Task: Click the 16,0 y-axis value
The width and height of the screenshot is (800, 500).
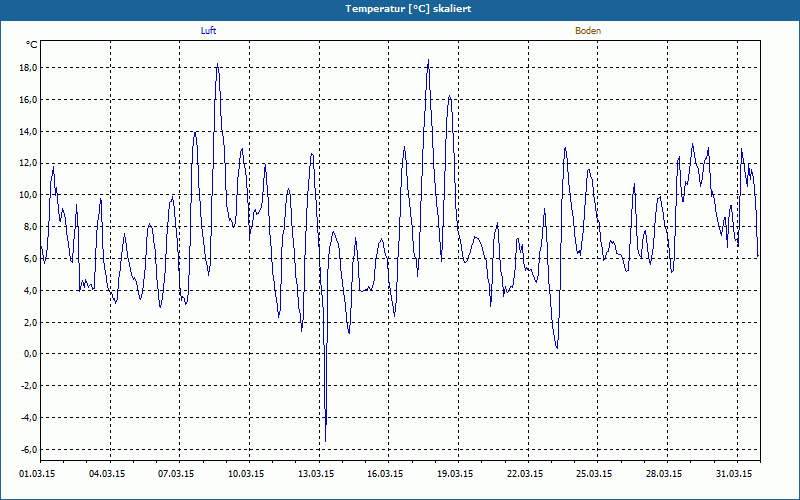Action: 28,99
